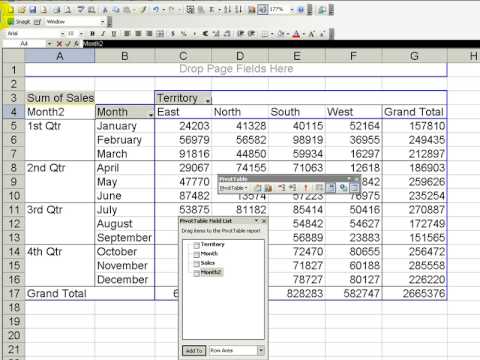Select Month2 in the Field List
480x360 pixels.
(211, 272)
